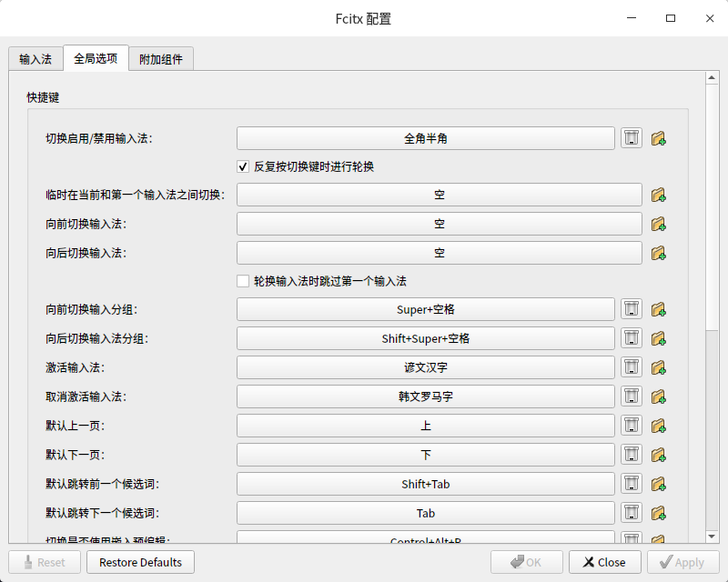Click the Shift+Super+空格 shortcut button

[x=426, y=338]
